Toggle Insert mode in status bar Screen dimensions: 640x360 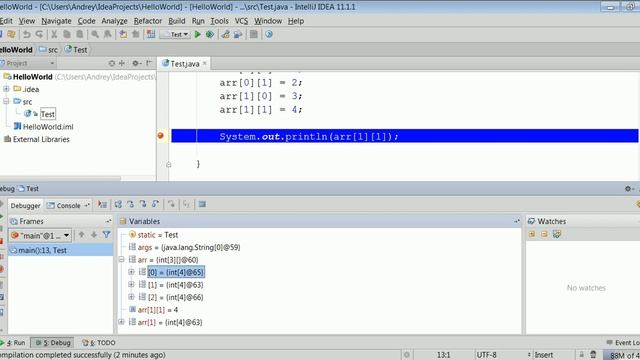point(544,355)
